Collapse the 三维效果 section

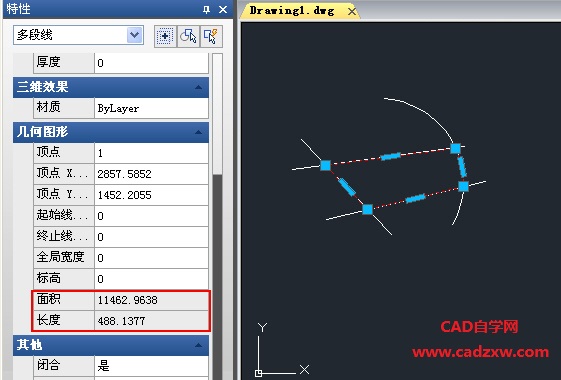click(198, 87)
